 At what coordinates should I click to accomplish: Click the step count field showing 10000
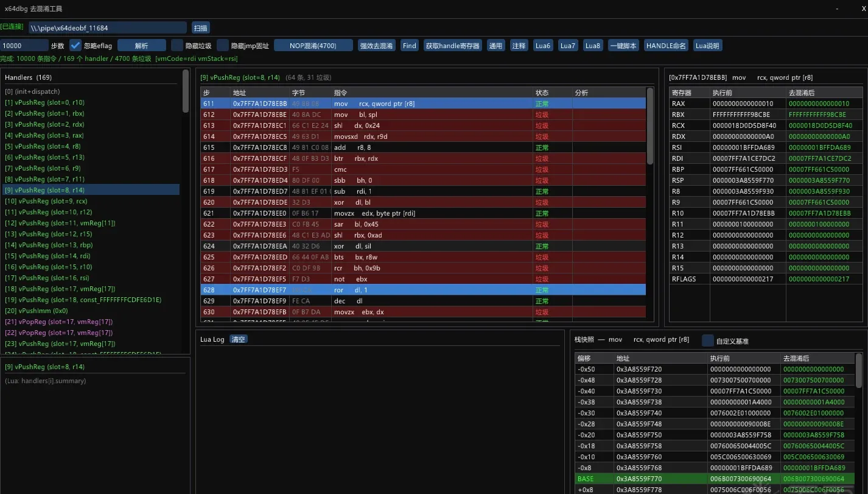pos(24,45)
